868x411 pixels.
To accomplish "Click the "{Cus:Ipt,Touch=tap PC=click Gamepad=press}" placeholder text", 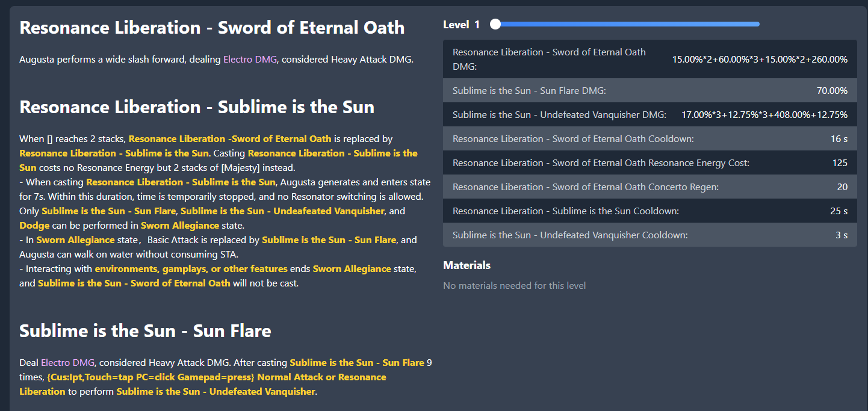I will pos(152,377).
